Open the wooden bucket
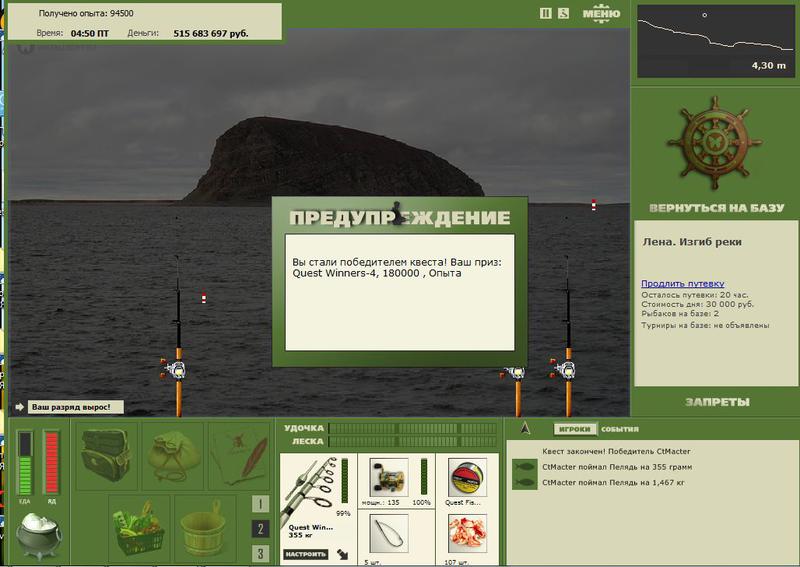The image size is (800, 567). pos(205,529)
